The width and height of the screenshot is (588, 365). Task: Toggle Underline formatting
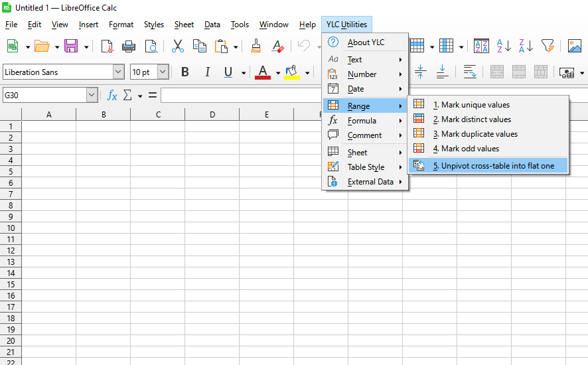[x=228, y=72]
